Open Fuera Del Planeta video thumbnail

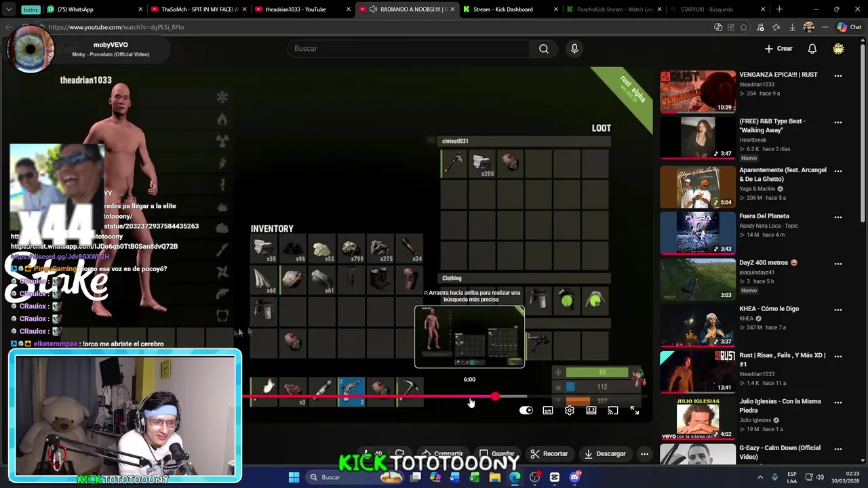click(x=697, y=232)
